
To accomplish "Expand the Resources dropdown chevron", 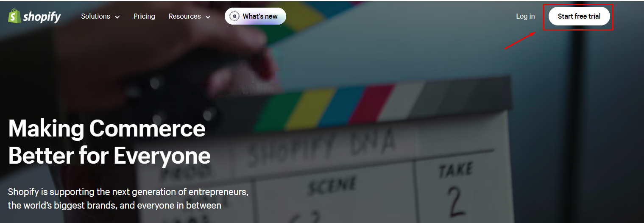I will 208,17.
